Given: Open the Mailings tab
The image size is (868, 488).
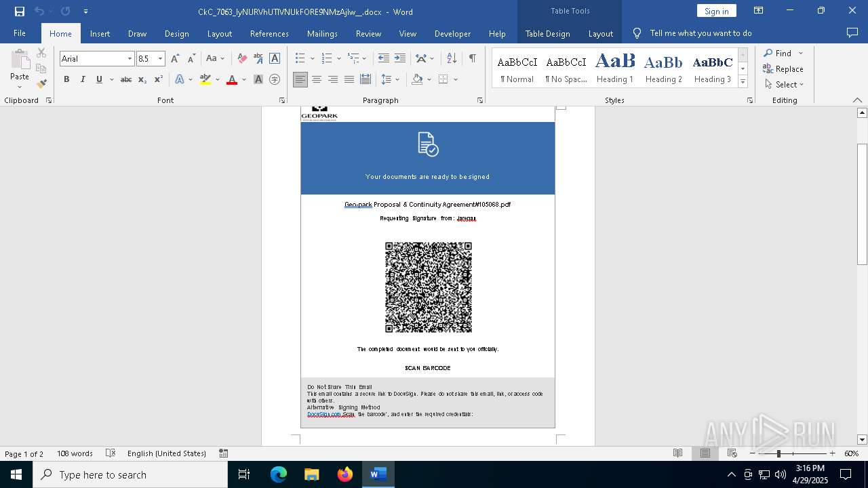Looking at the screenshot, I should pyautogui.click(x=322, y=33).
